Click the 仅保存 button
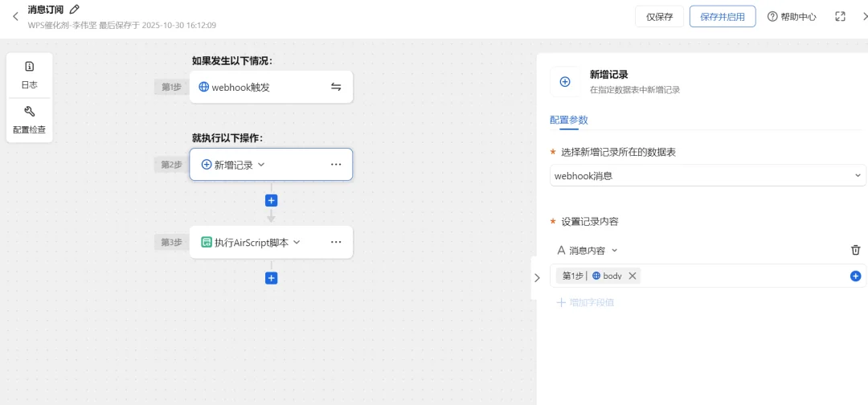868x405 pixels. coord(659,17)
